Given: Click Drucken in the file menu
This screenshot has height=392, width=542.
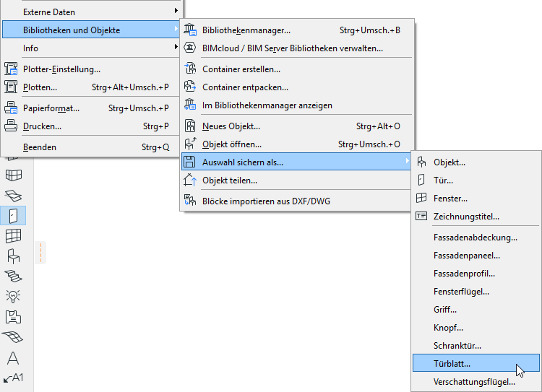Looking at the screenshot, I should pyautogui.click(x=42, y=126).
